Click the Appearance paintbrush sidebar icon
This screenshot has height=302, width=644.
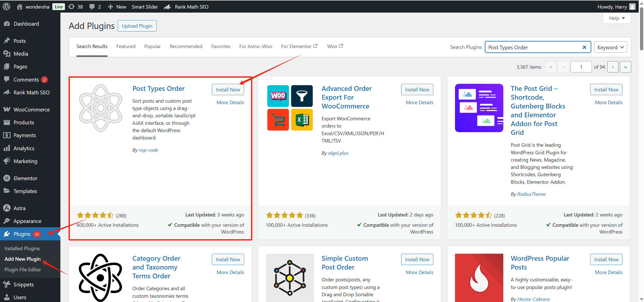click(x=7, y=221)
